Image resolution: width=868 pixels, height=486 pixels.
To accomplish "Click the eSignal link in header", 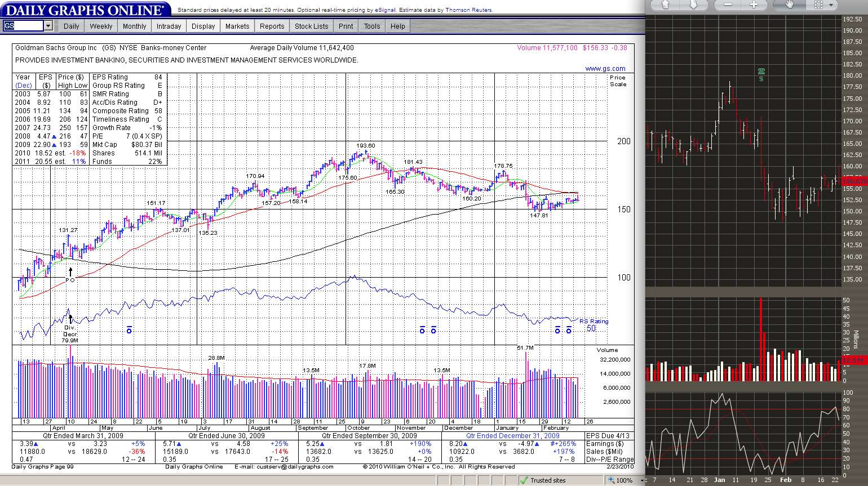I will coord(386,10).
